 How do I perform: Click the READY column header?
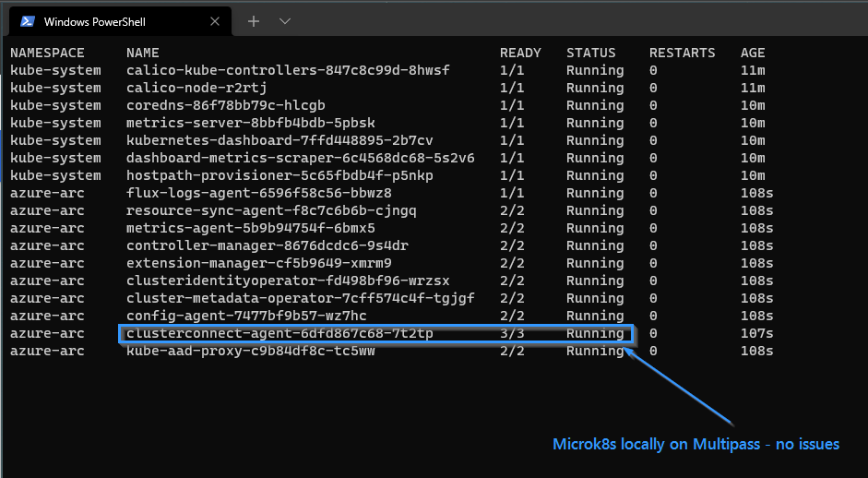(520, 54)
